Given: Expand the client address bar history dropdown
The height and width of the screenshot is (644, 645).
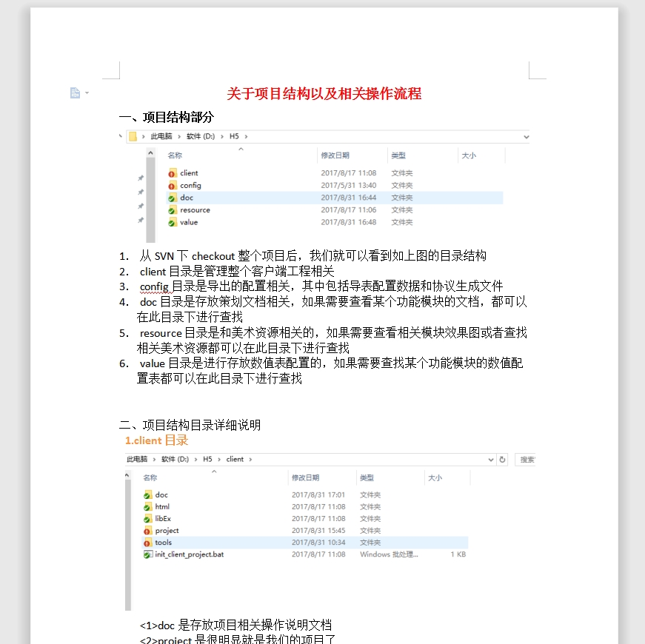Looking at the screenshot, I should click(x=490, y=460).
